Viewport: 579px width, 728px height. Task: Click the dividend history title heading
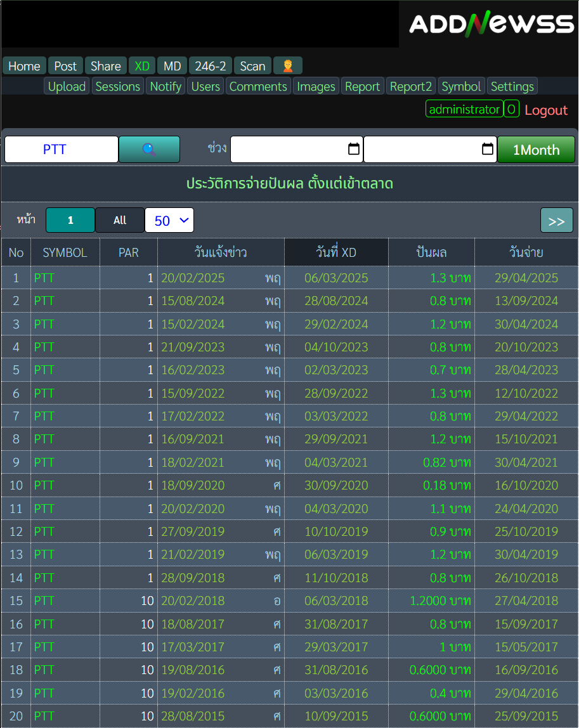[290, 183]
